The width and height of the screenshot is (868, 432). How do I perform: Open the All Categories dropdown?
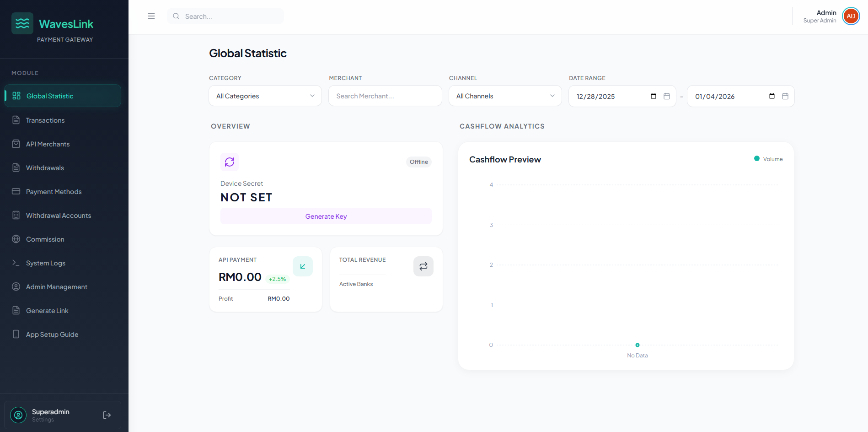265,96
